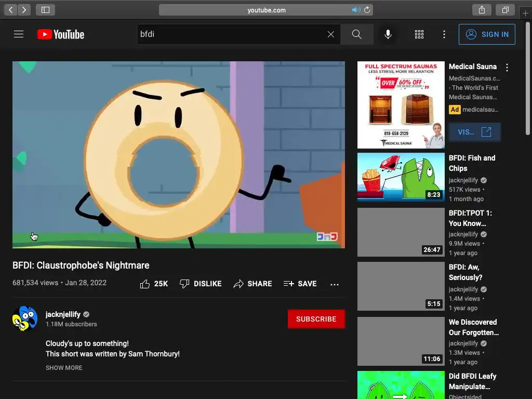Click SAVE to playlist
Viewport: 532px width, 399px height.
coord(300,284)
